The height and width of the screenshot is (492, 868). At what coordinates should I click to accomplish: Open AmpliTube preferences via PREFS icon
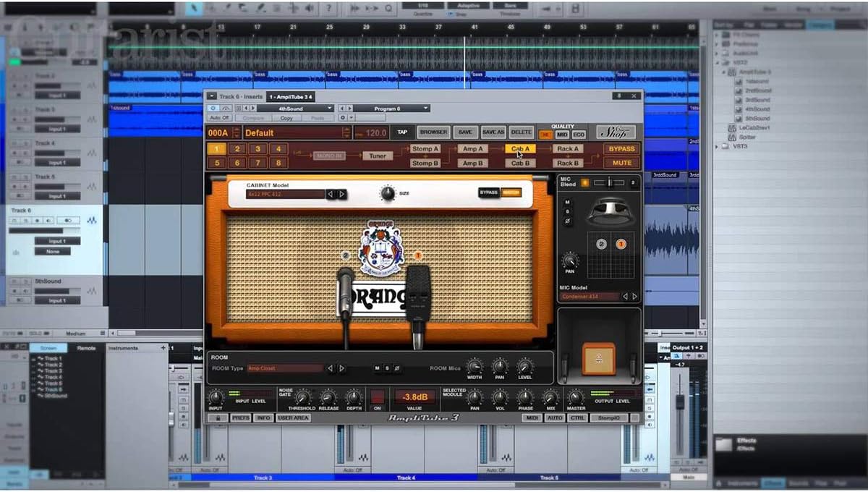coord(240,417)
